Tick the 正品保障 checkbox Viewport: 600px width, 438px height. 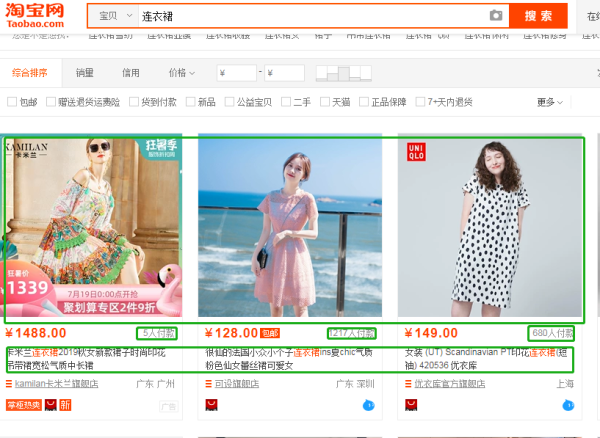coord(364,102)
